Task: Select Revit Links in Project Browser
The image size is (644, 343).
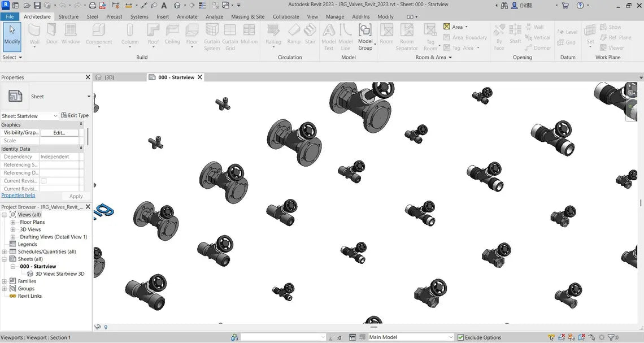Action: click(29, 296)
